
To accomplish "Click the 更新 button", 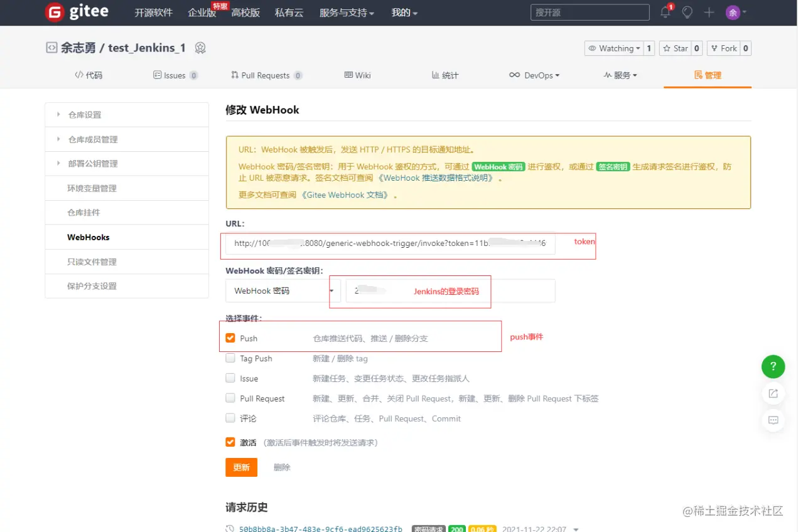I will click(241, 467).
